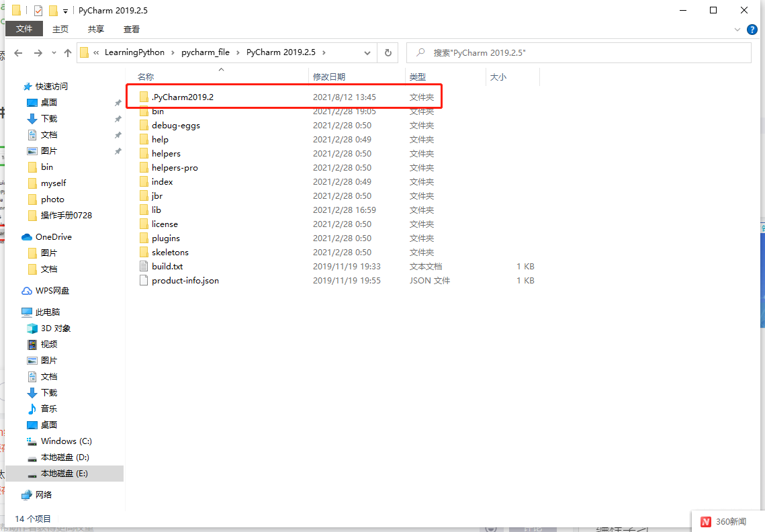Expand the chevron after LearningPython breadcrumb
This screenshot has width=765, height=532.
click(173, 52)
